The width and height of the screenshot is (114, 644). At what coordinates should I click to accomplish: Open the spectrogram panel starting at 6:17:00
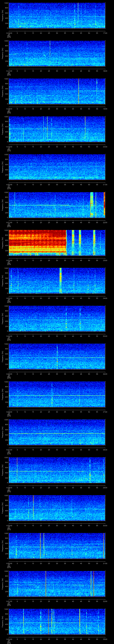(57, 53)
